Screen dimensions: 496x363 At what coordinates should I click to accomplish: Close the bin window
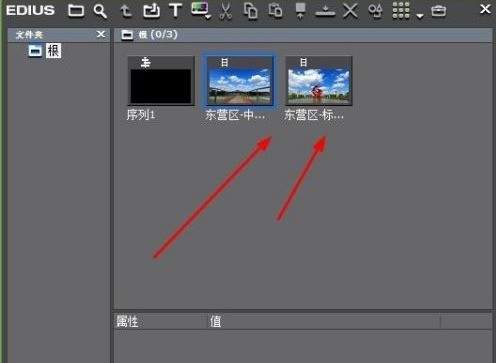pos(485,9)
